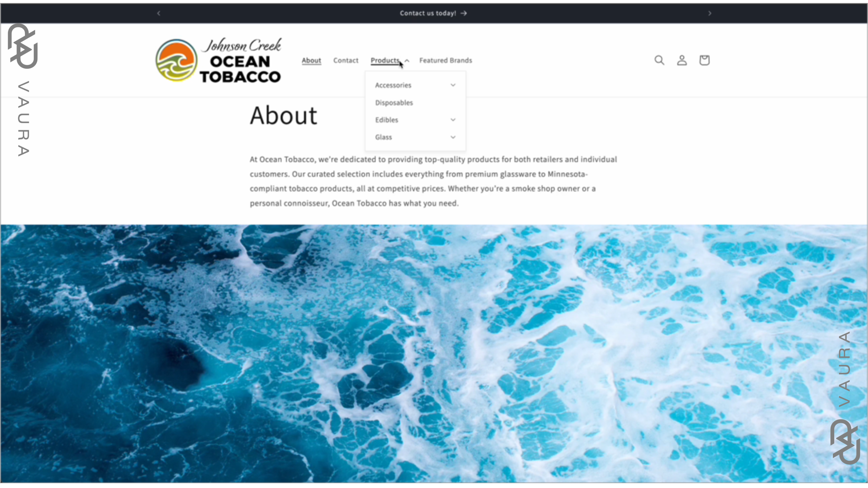Open the account login icon
This screenshot has height=488, width=868.
(682, 60)
